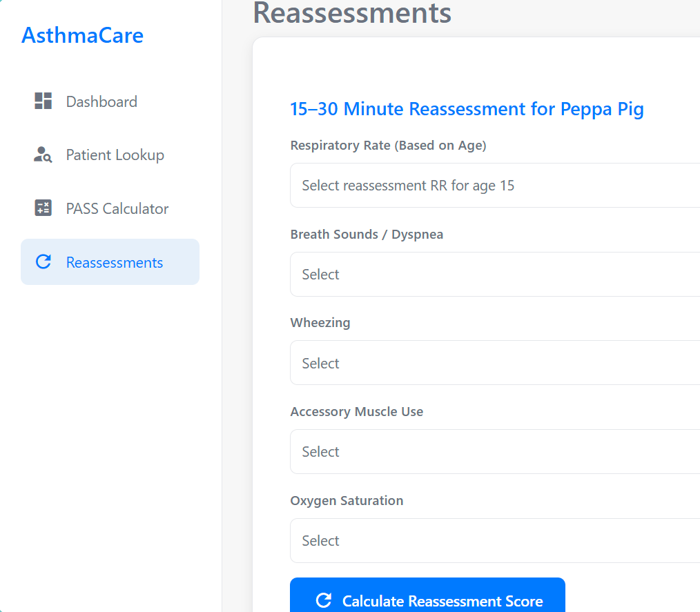Click the Oxygen Saturation section label

click(x=347, y=500)
